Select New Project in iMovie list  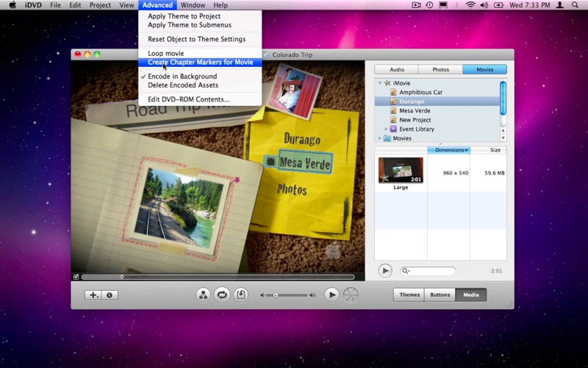415,120
